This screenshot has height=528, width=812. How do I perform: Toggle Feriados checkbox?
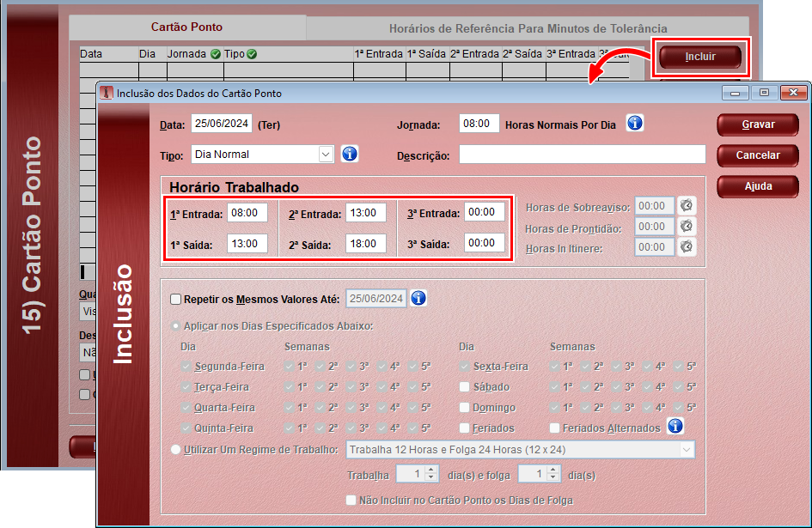465,428
